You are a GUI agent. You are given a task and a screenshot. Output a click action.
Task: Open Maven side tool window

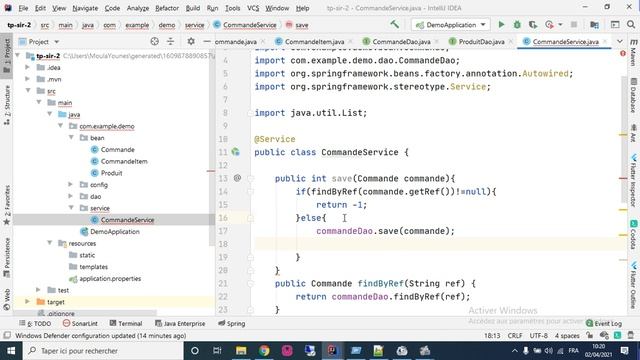633,52
